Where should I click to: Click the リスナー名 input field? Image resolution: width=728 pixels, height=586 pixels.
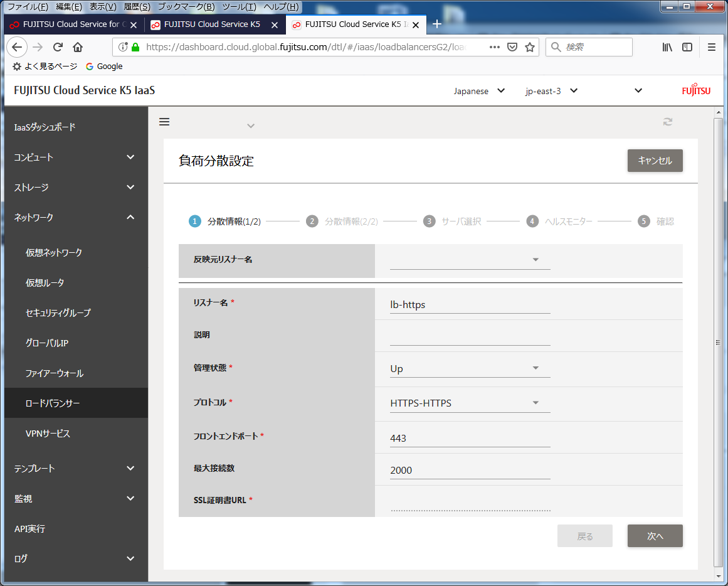[x=470, y=305]
